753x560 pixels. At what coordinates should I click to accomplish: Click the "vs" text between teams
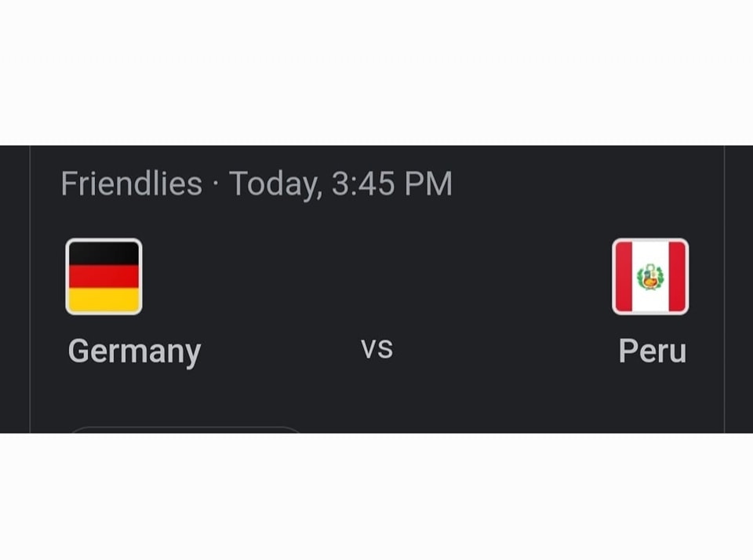pos(377,349)
